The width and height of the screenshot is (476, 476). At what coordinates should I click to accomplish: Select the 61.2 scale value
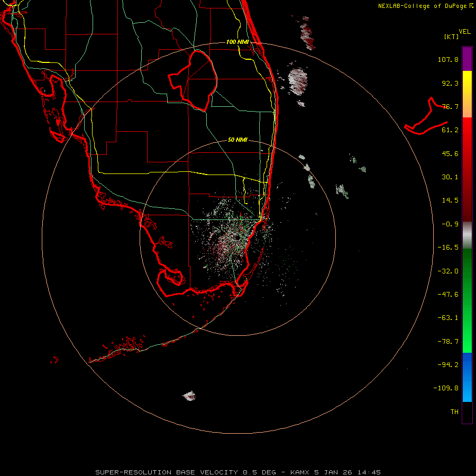pyautogui.click(x=450, y=130)
